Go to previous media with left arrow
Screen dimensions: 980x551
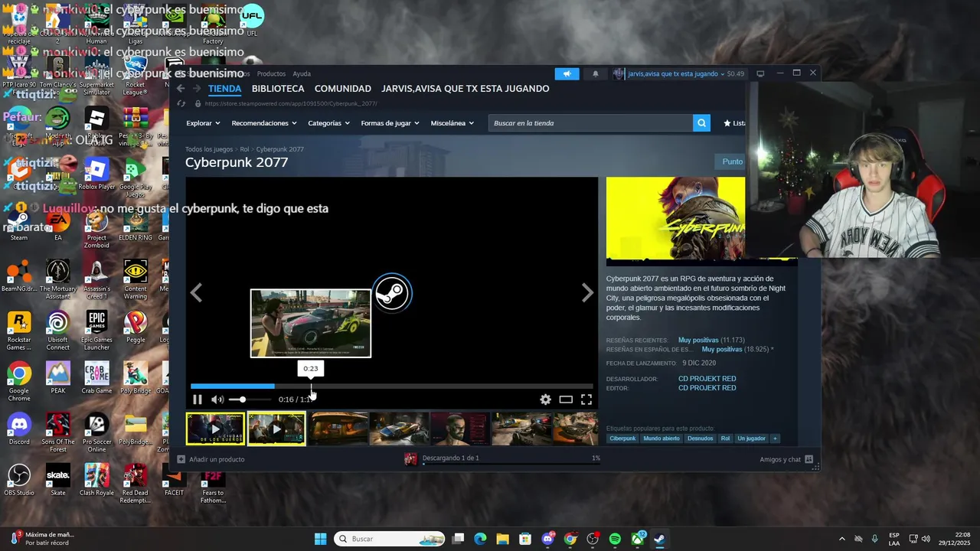point(196,293)
